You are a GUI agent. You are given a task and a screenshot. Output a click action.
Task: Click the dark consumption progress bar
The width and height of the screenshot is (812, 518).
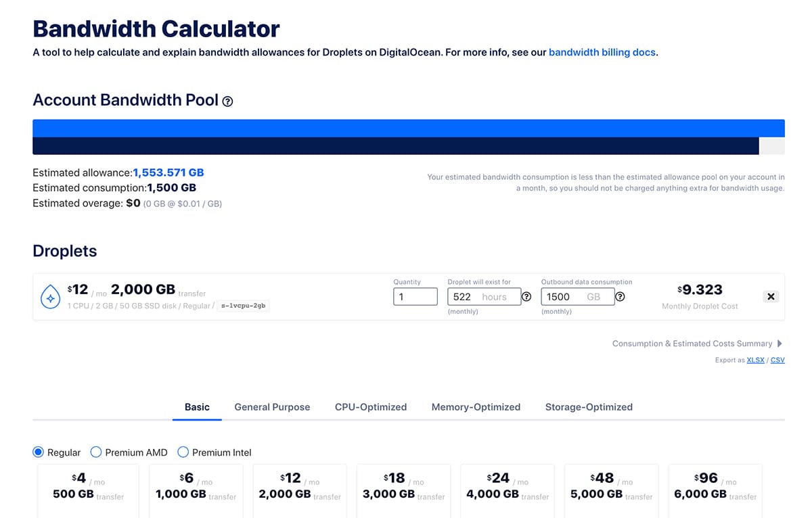pyautogui.click(x=395, y=146)
